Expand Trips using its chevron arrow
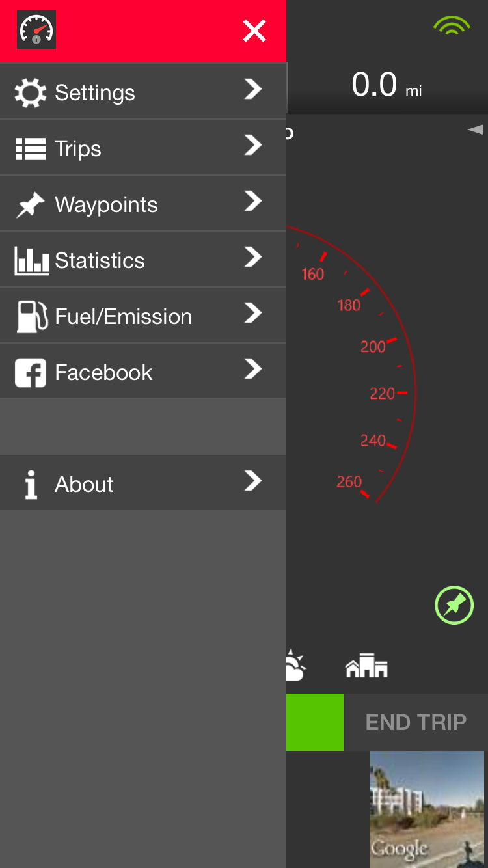 click(x=253, y=145)
